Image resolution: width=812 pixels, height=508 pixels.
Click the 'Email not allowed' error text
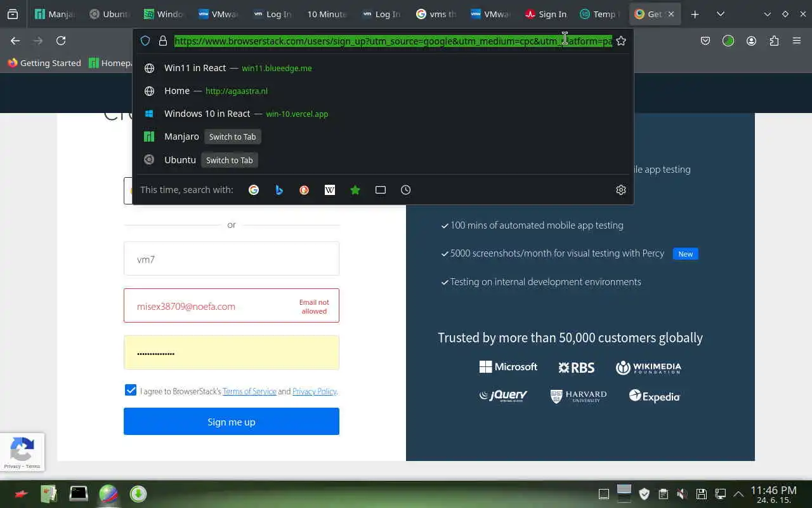pyautogui.click(x=314, y=307)
